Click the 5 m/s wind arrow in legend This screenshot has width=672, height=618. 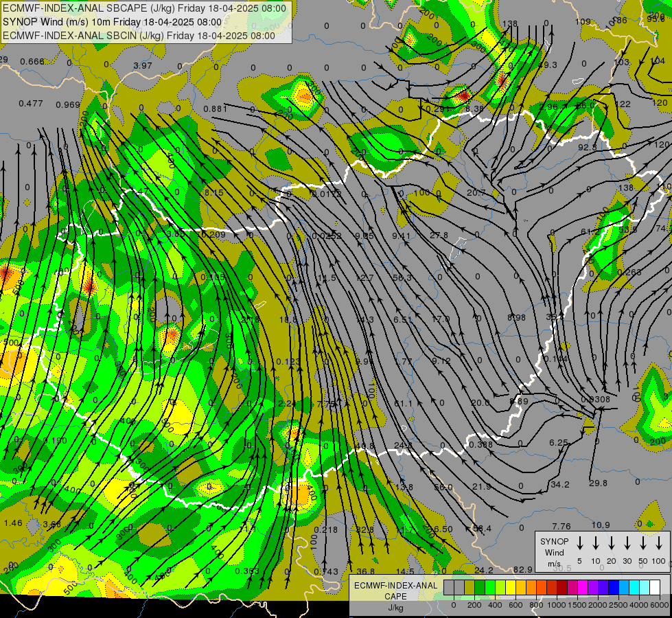[579, 543]
